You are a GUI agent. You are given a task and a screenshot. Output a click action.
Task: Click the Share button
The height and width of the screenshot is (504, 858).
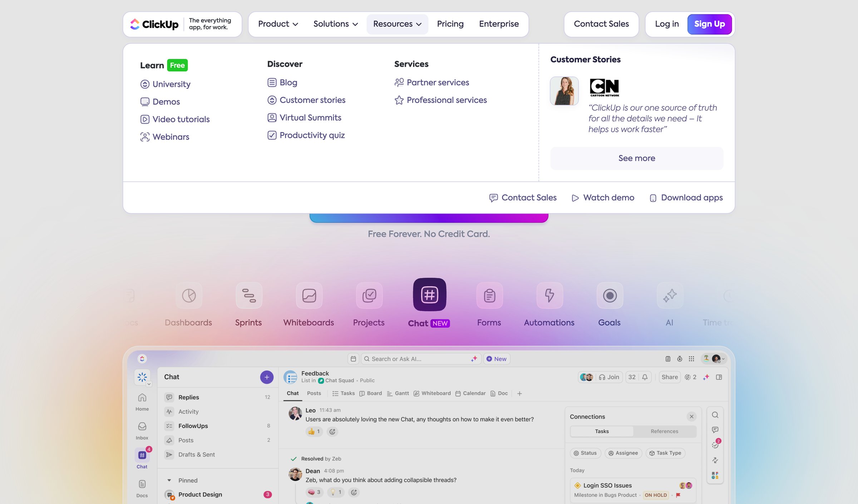click(x=669, y=377)
